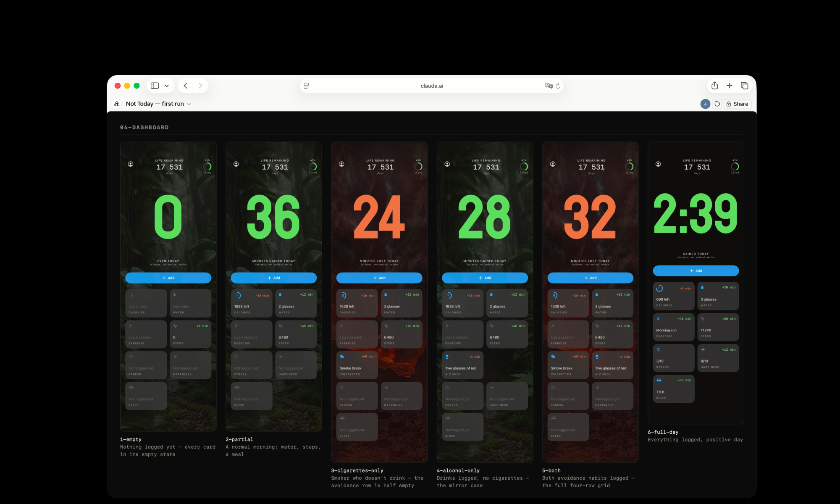Click the 41% lived ring in 1-empty mockup

click(207, 167)
